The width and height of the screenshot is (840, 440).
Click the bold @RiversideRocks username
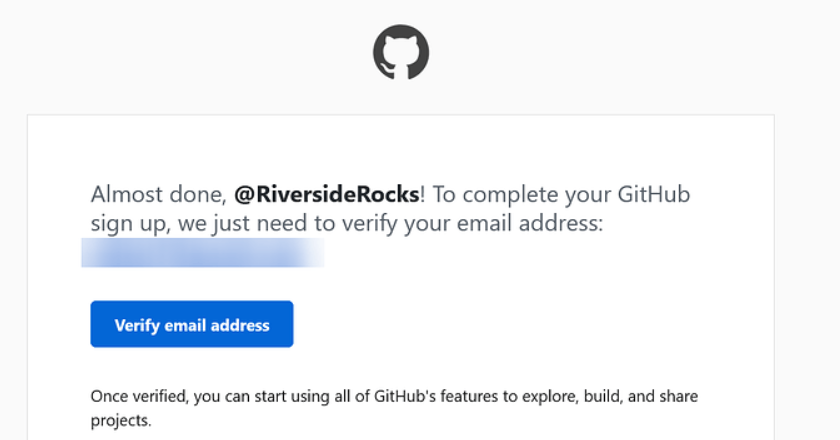pyautogui.click(x=326, y=194)
